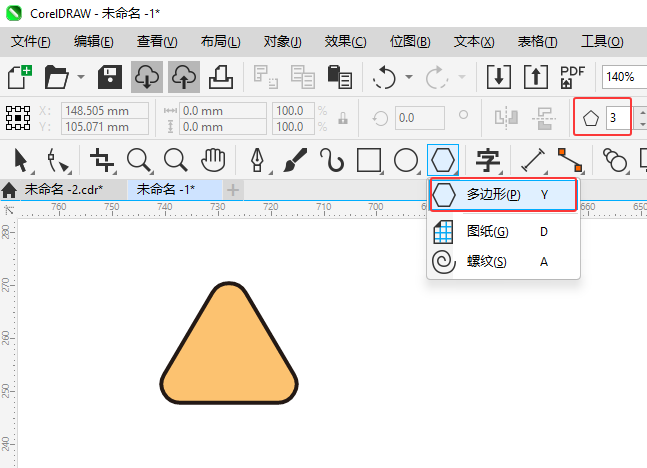The image size is (647, 468).
Task: Expand the Undo history dropdown arrow
Action: click(x=409, y=77)
